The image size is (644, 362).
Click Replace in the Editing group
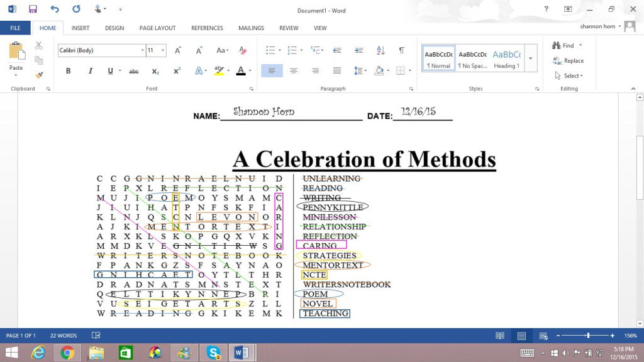click(x=569, y=60)
